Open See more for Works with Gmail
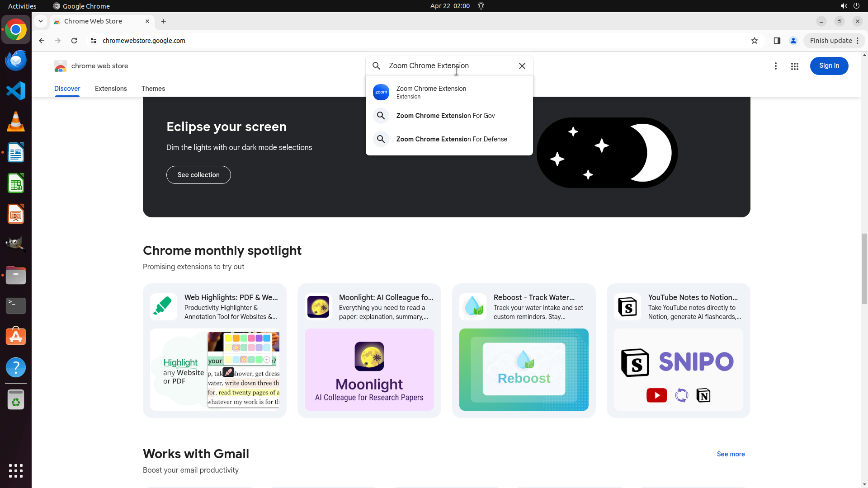This screenshot has width=868, height=488. pyautogui.click(x=731, y=454)
